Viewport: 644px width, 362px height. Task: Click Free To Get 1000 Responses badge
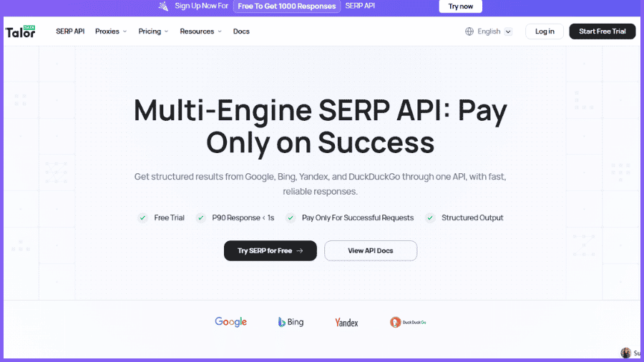coord(287,6)
